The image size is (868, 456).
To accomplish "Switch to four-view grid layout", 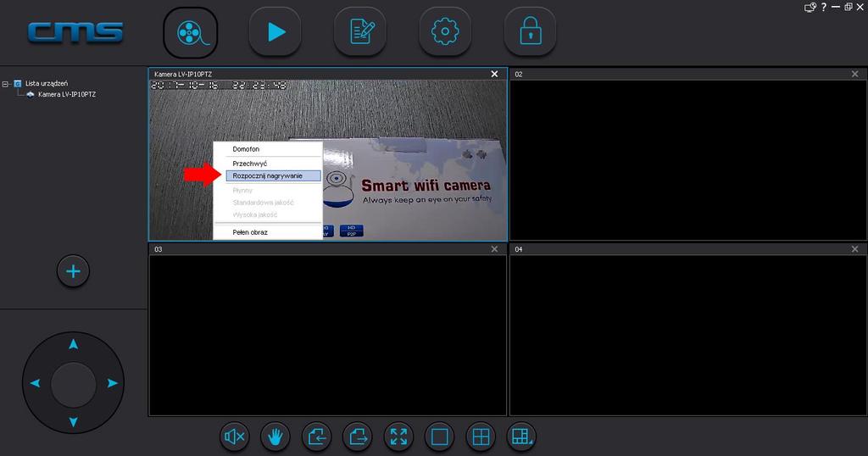I will tap(481, 437).
